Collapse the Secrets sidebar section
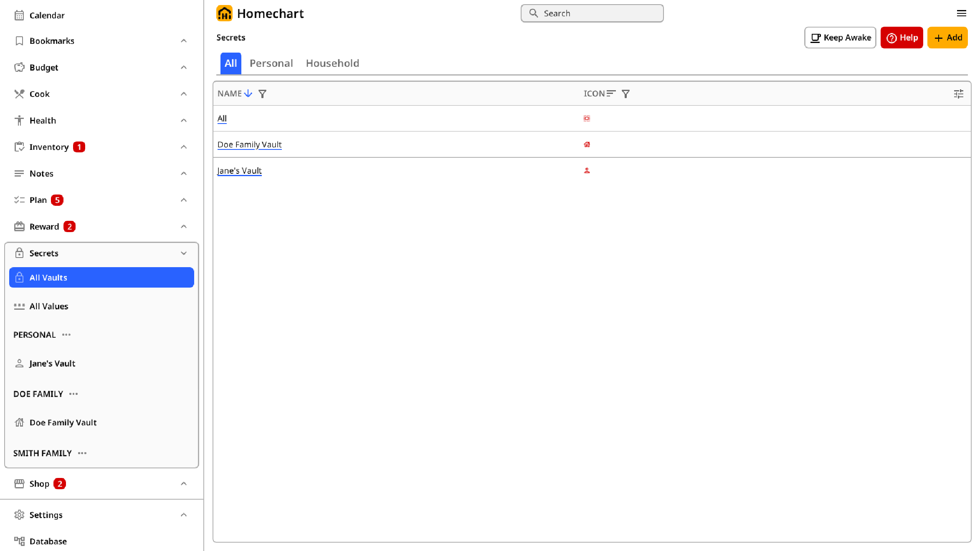Image resolution: width=980 pixels, height=551 pixels. [184, 253]
